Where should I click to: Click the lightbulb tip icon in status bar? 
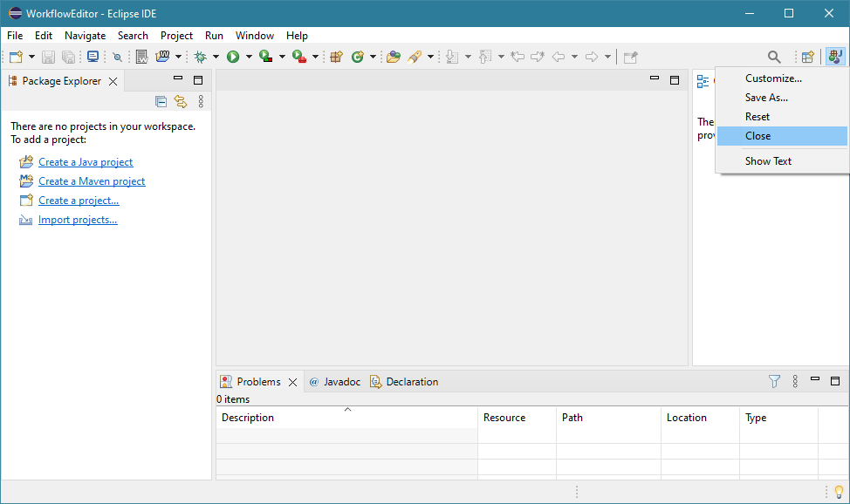[x=839, y=492]
